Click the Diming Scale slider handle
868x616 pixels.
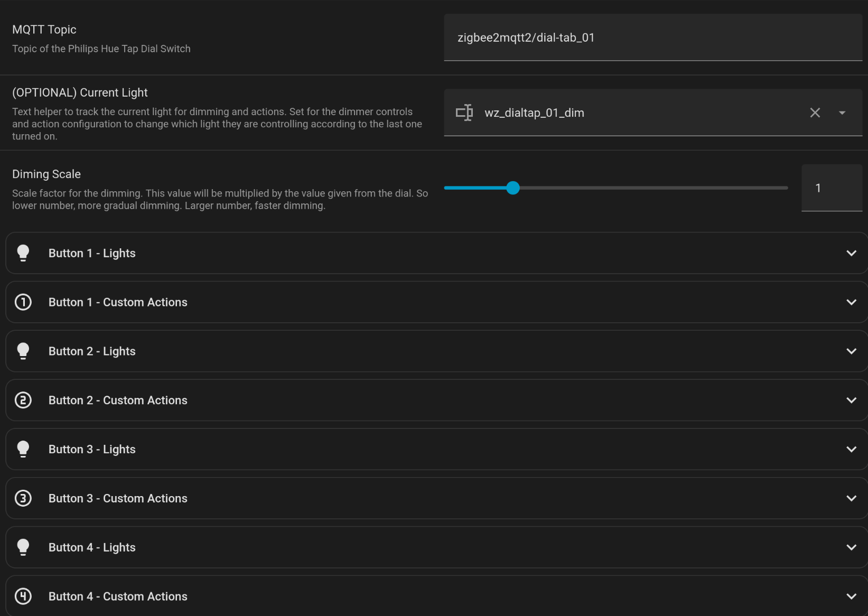(512, 188)
